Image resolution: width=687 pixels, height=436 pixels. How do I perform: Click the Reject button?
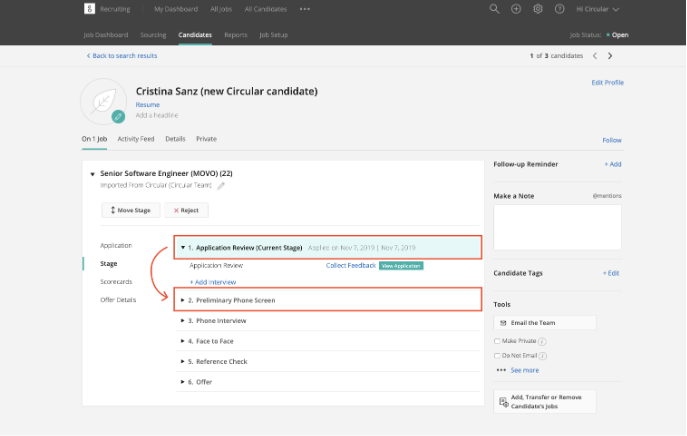coord(186,210)
